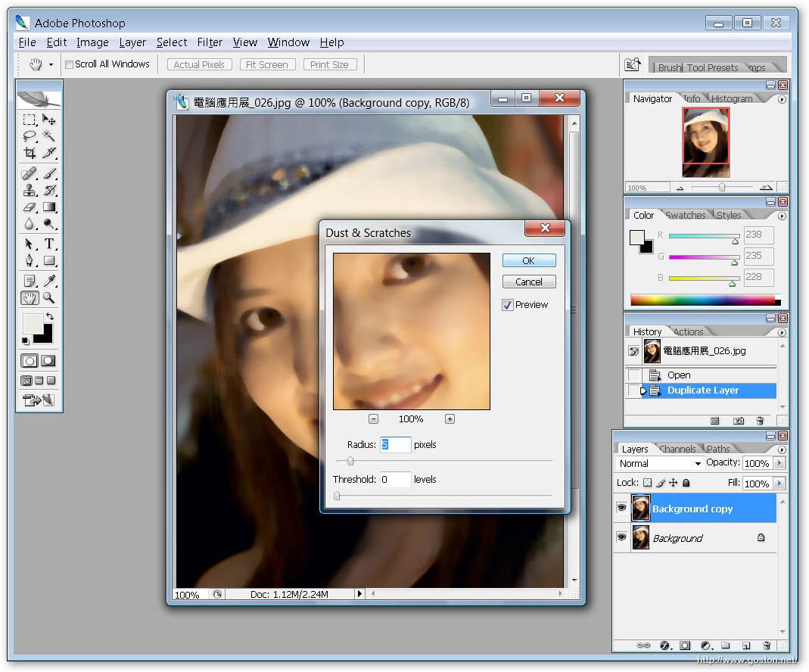Select the Crop tool
Image resolution: width=809 pixels, height=672 pixels.
click(x=30, y=153)
